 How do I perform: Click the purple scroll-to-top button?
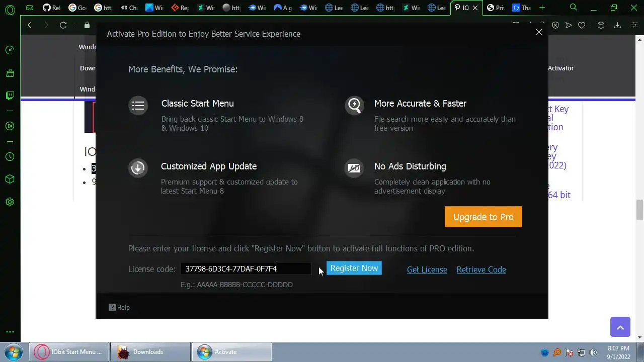point(620,327)
